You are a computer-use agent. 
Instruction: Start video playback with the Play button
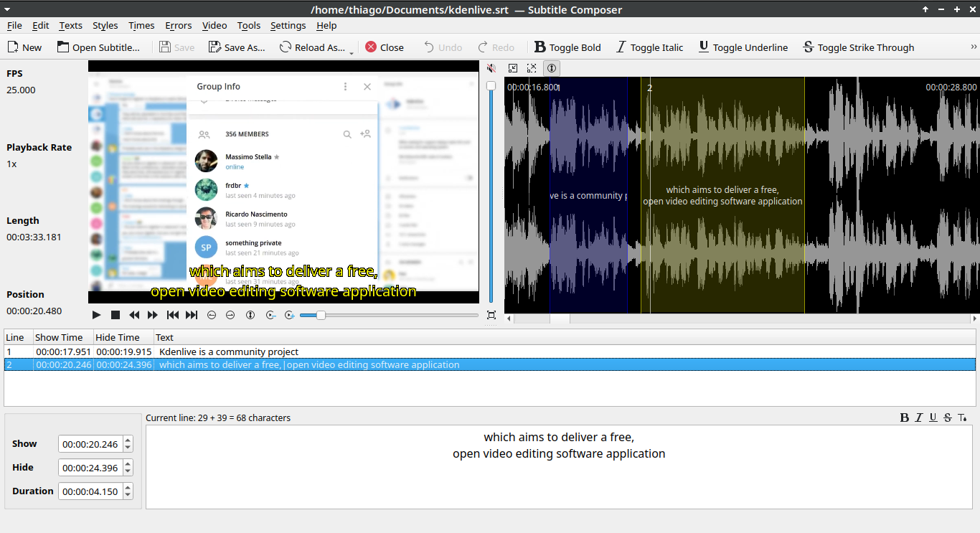coord(97,315)
